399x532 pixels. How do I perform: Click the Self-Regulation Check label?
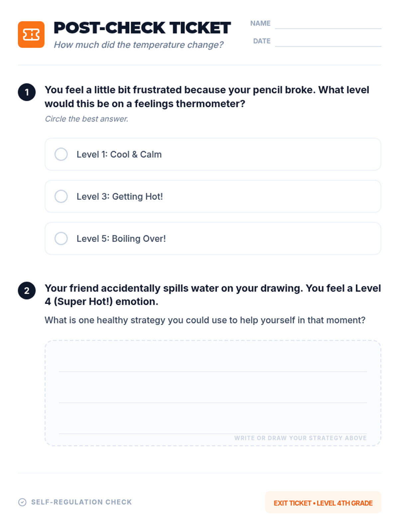click(81, 502)
